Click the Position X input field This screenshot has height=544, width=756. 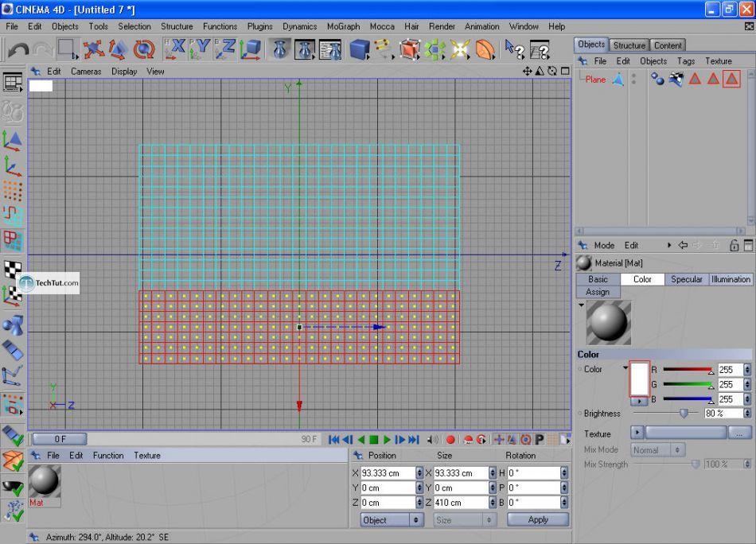pyautogui.click(x=388, y=473)
